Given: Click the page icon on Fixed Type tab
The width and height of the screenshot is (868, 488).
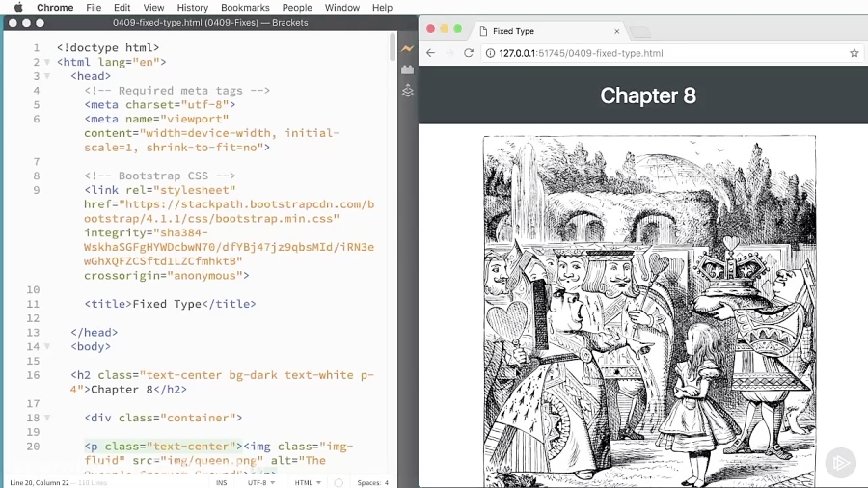Looking at the screenshot, I should click(483, 31).
